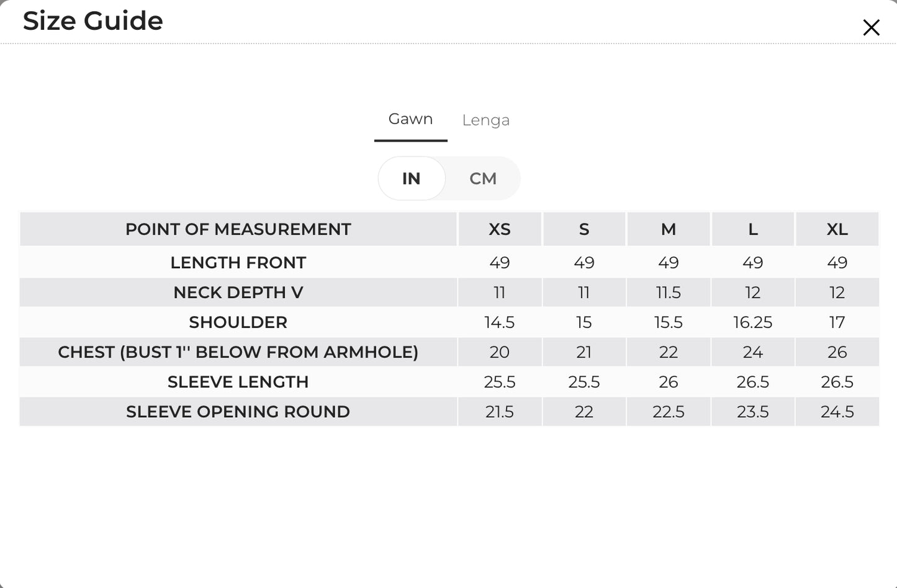Switch to the Lenga tab
This screenshot has height=588, width=897.
click(485, 120)
